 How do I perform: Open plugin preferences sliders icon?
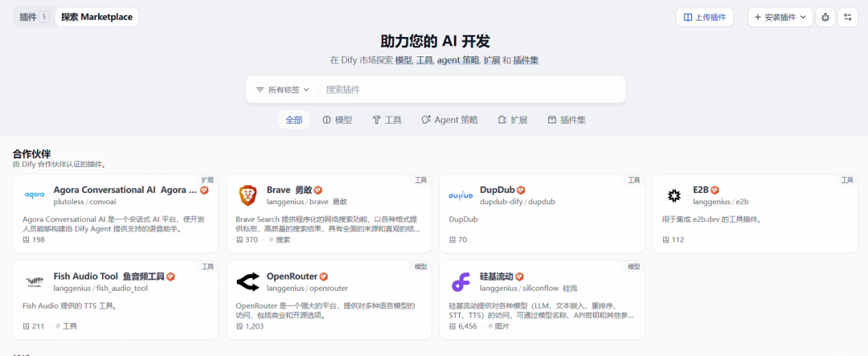(848, 17)
